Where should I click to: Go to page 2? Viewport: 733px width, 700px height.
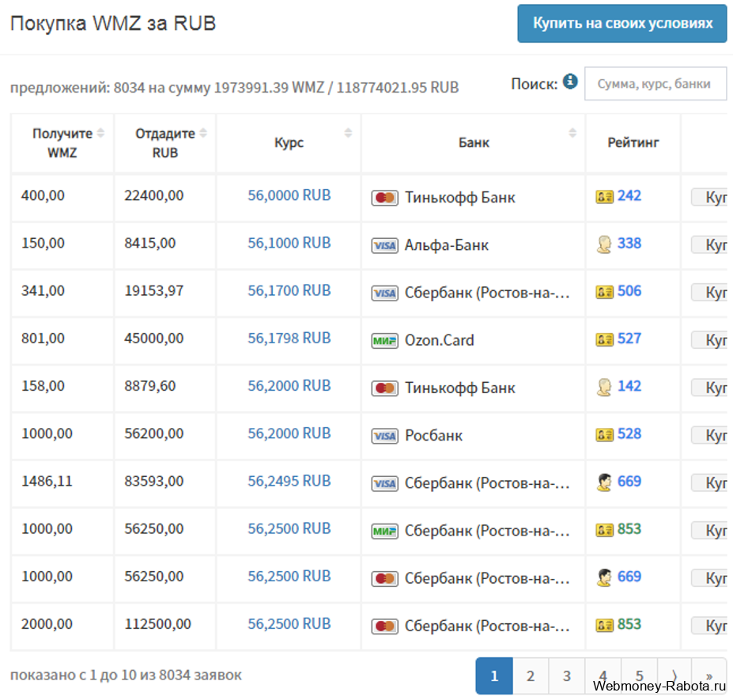pyautogui.click(x=530, y=675)
